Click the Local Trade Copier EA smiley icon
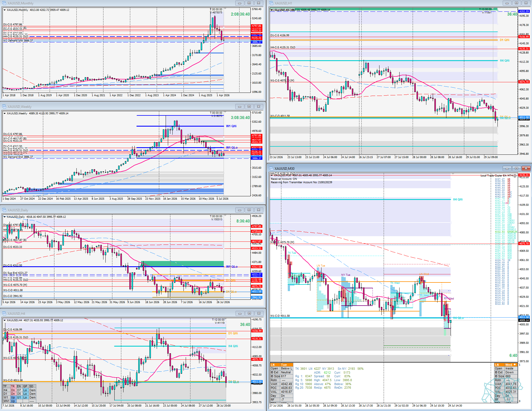532x411 pixels. (515, 176)
